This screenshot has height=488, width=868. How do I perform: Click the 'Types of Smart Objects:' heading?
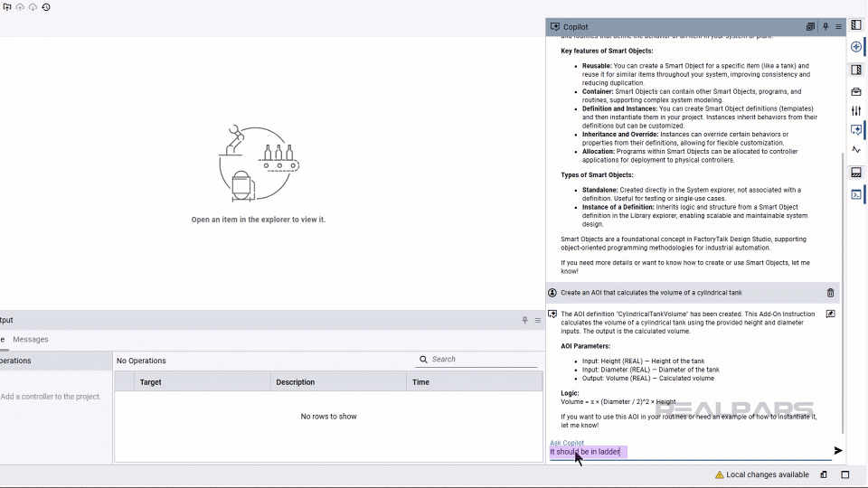[x=597, y=174]
